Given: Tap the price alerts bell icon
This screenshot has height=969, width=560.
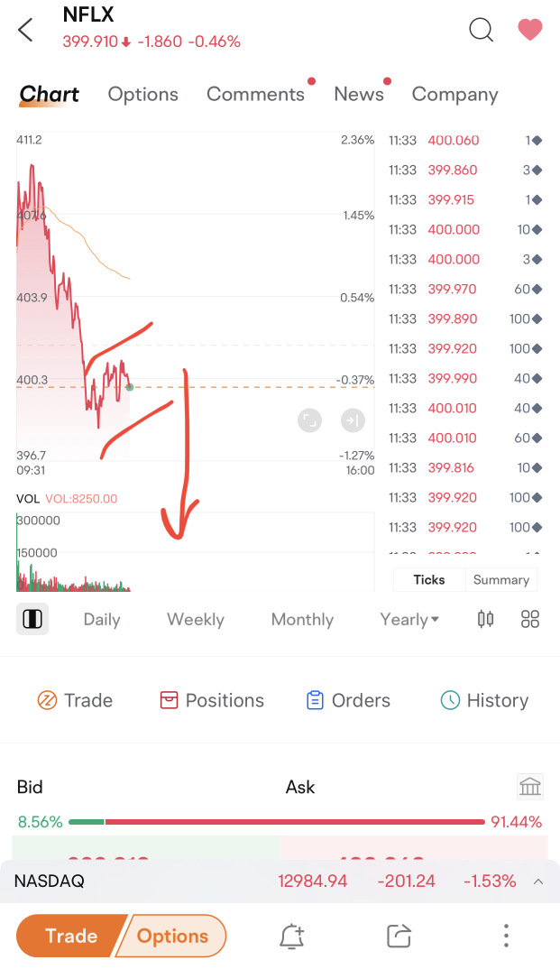Looking at the screenshot, I should (x=291, y=936).
